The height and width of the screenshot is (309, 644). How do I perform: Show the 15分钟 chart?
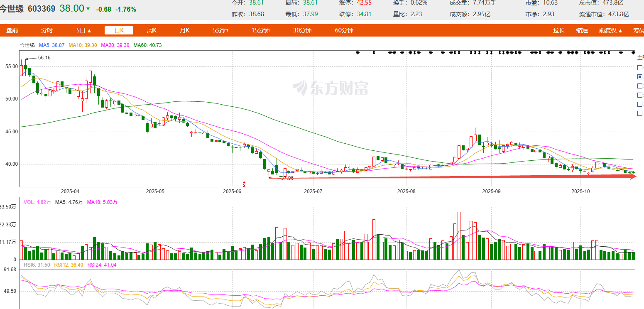click(260, 30)
